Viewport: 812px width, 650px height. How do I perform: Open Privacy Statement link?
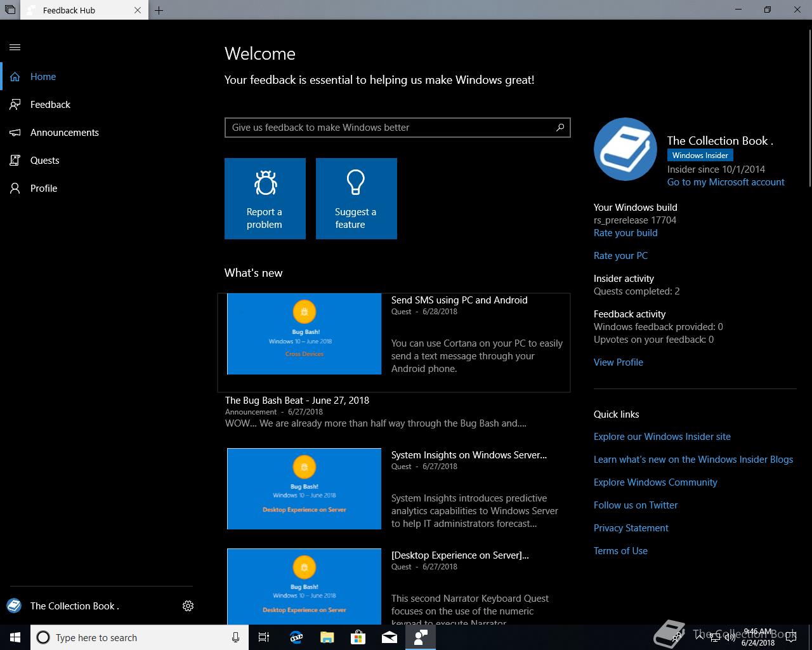coord(631,528)
